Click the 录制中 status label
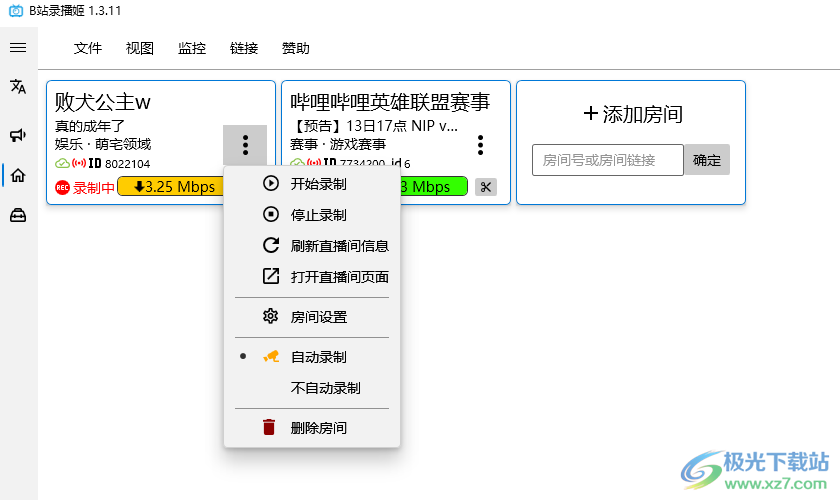840x500 pixels. (x=94, y=188)
